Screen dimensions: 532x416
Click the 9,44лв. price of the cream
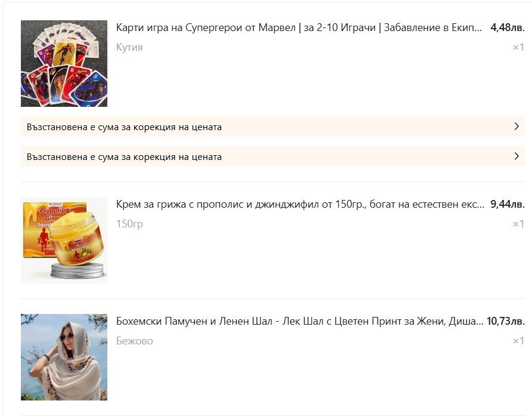(x=508, y=204)
